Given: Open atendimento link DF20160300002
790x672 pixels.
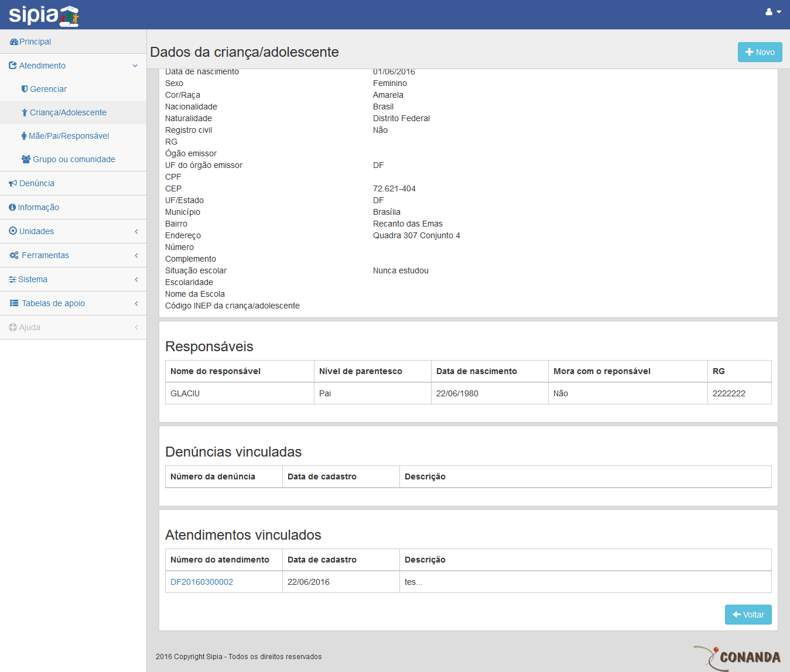Looking at the screenshot, I should pos(201,582).
